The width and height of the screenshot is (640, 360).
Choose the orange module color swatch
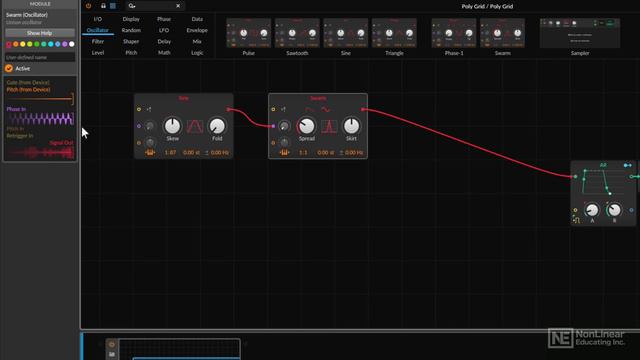[x=16, y=44]
